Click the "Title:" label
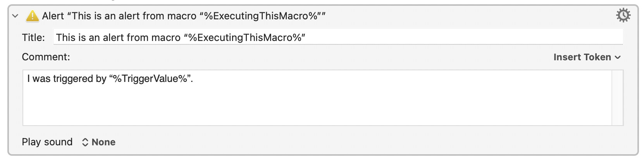Screen dimensions: 644x160 [33, 37]
